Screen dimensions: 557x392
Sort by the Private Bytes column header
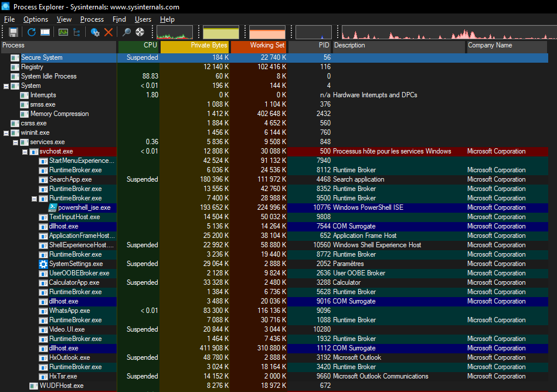pyautogui.click(x=195, y=46)
